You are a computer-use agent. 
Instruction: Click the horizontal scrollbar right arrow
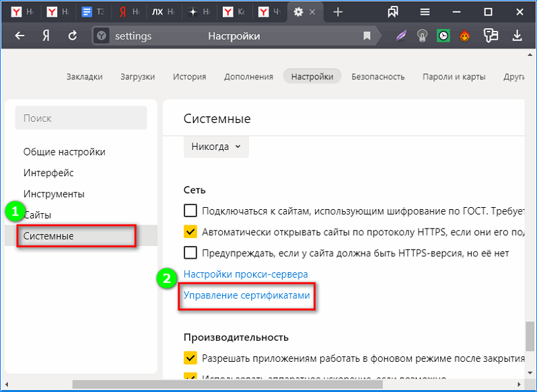pyautogui.click(x=519, y=384)
